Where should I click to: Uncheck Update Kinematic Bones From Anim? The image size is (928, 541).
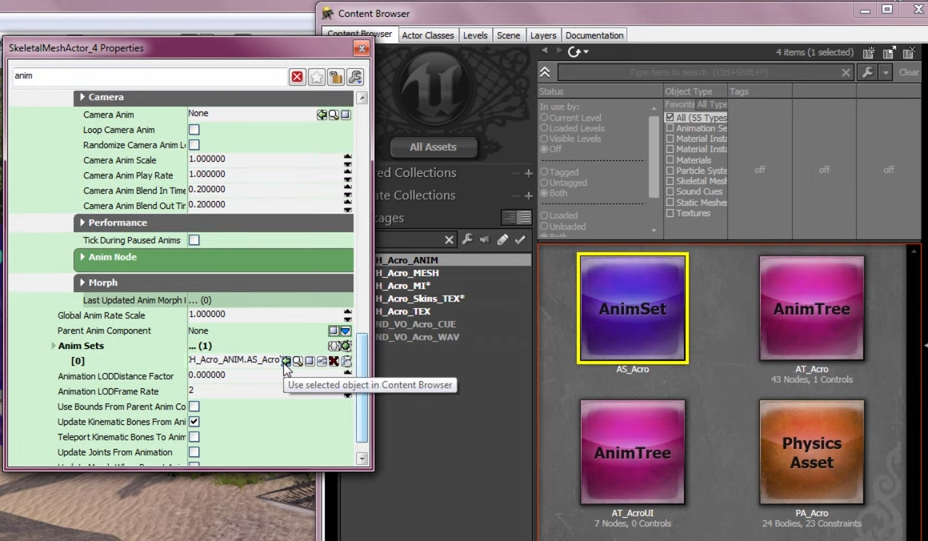pyautogui.click(x=194, y=421)
